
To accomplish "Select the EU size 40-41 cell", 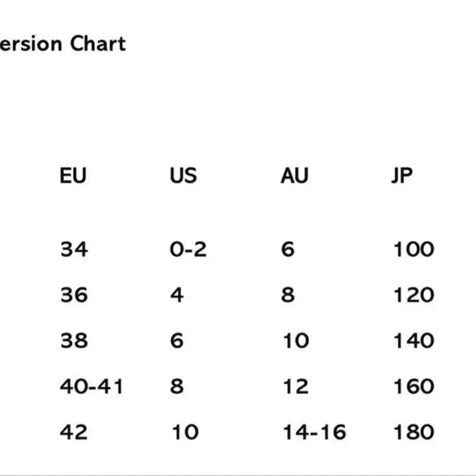I will click(x=91, y=386).
